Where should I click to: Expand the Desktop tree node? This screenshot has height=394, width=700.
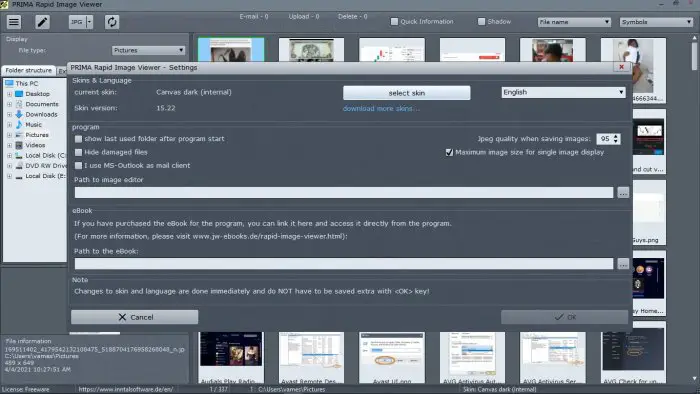coord(9,94)
